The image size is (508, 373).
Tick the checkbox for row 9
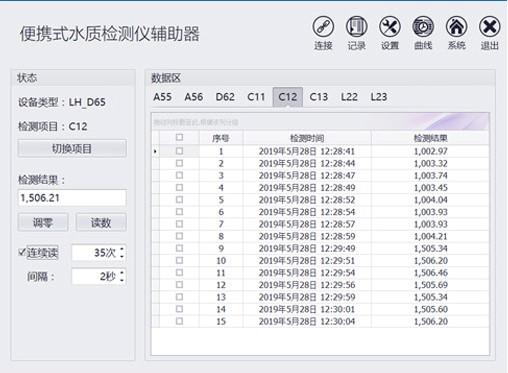coord(179,248)
